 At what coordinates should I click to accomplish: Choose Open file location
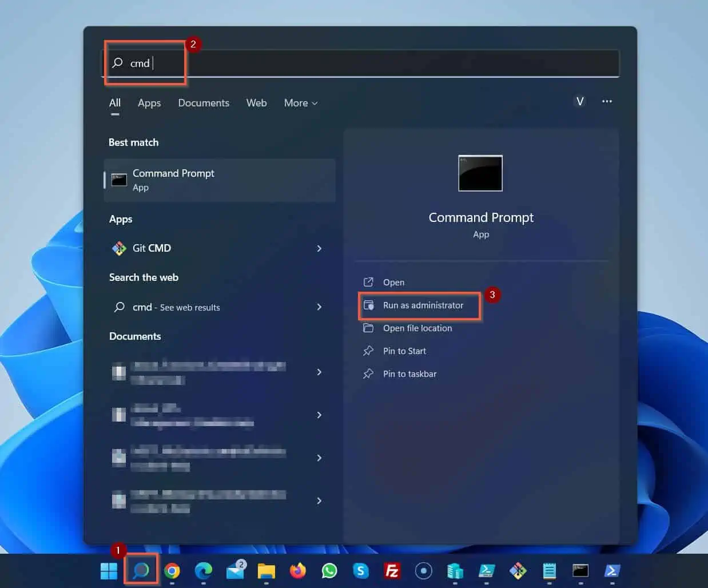click(417, 328)
